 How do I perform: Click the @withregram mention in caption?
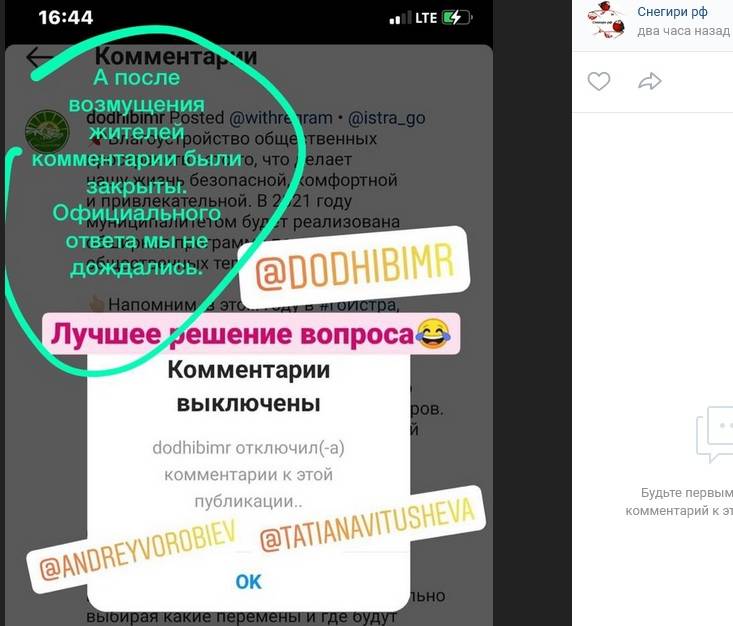click(x=280, y=118)
